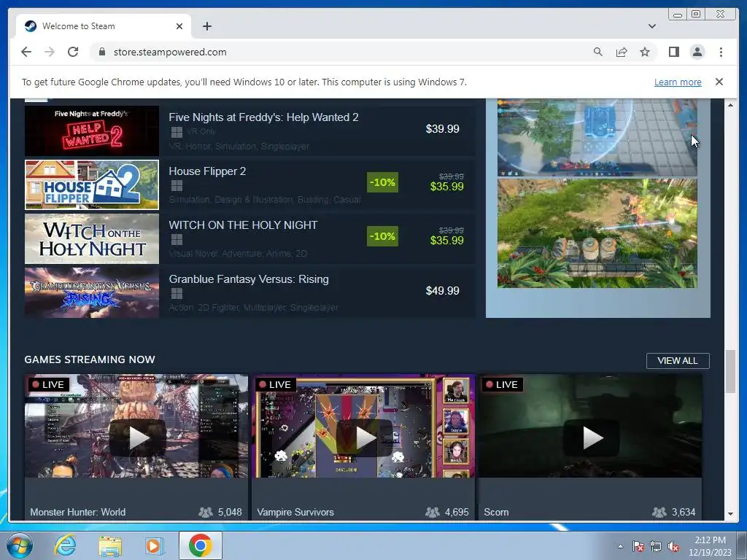Click the 5,048 viewers count

click(230, 512)
